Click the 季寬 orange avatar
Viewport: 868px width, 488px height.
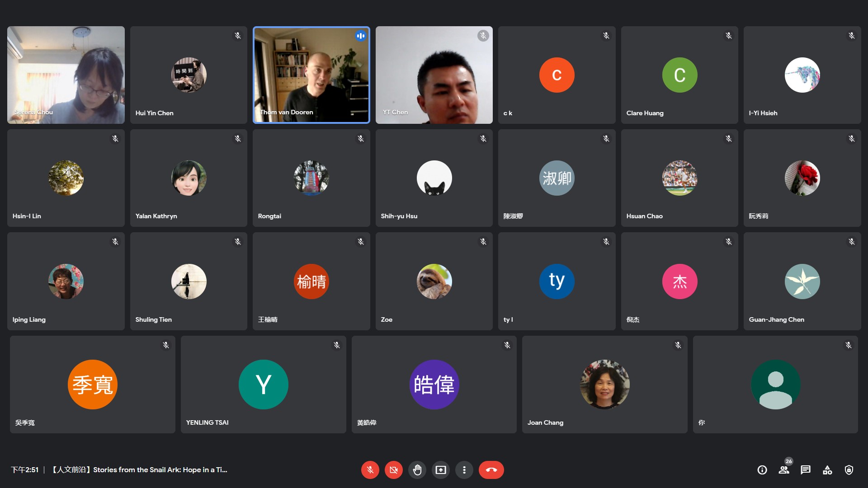pyautogui.click(x=93, y=385)
